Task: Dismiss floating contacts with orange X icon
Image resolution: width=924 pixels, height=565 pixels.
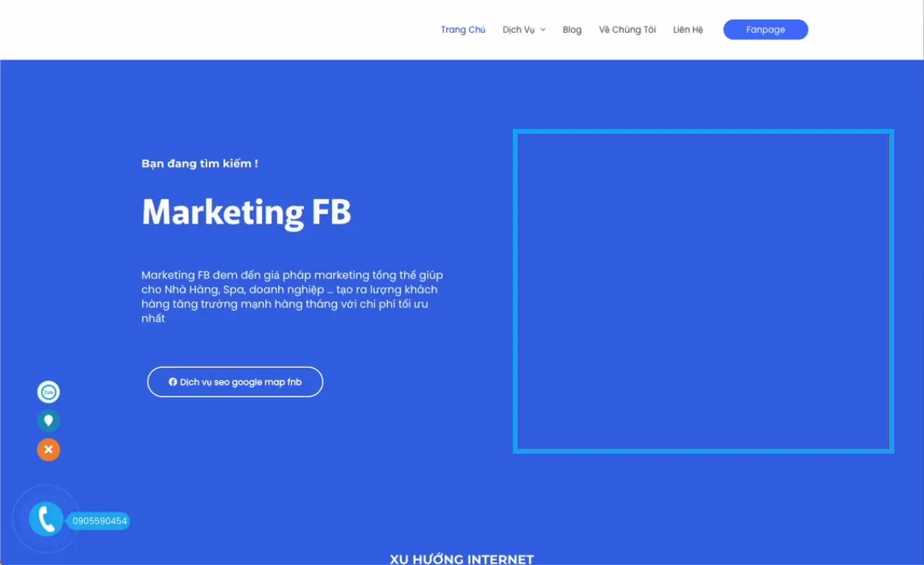Action: pyautogui.click(x=48, y=449)
